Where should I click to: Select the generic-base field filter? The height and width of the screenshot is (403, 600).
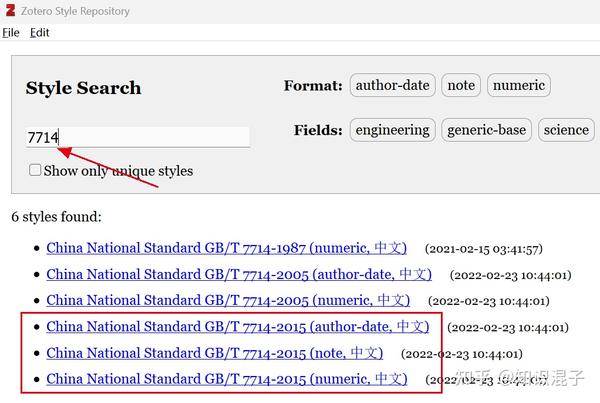pyautogui.click(x=486, y=130)
